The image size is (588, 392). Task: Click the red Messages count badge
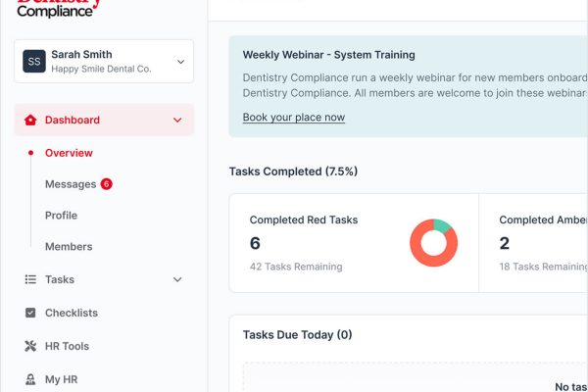(107, 184)
